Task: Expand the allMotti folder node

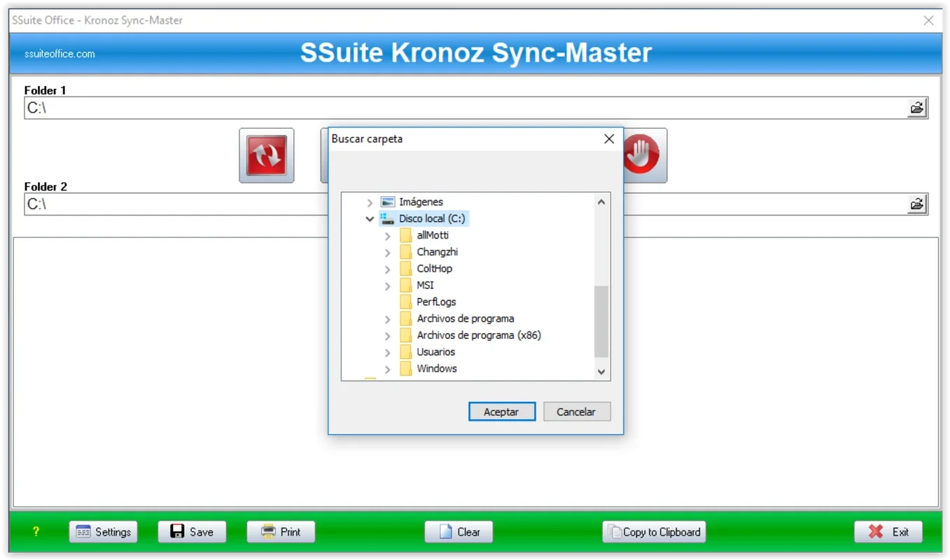Action: pos(387,236)
